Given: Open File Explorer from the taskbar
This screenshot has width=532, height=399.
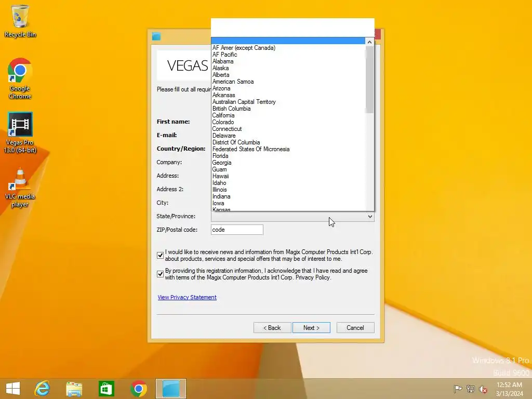Looking at the screenshot, I should coord(74,389).
